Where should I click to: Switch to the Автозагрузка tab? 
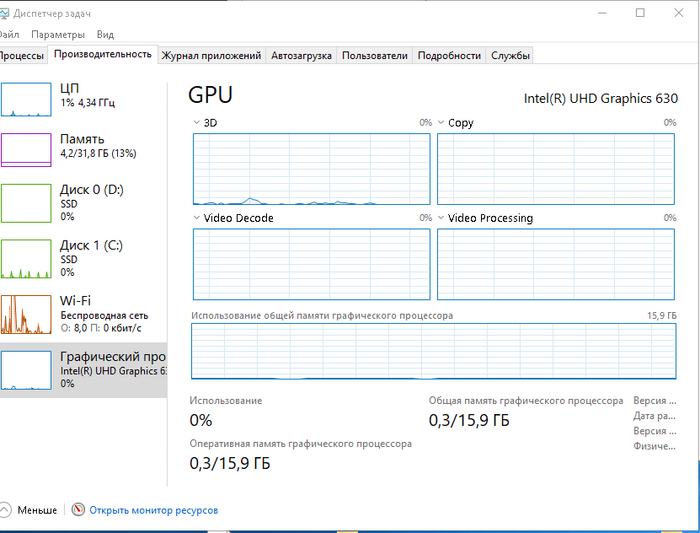point(301,56)
